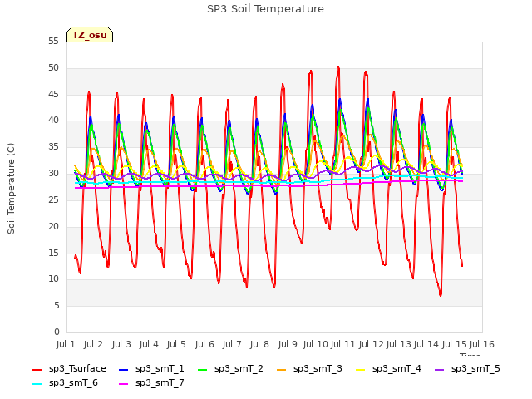Toggle sp3_smT_4 legend entry
532x399 pixels.
(x=388, y=369)
